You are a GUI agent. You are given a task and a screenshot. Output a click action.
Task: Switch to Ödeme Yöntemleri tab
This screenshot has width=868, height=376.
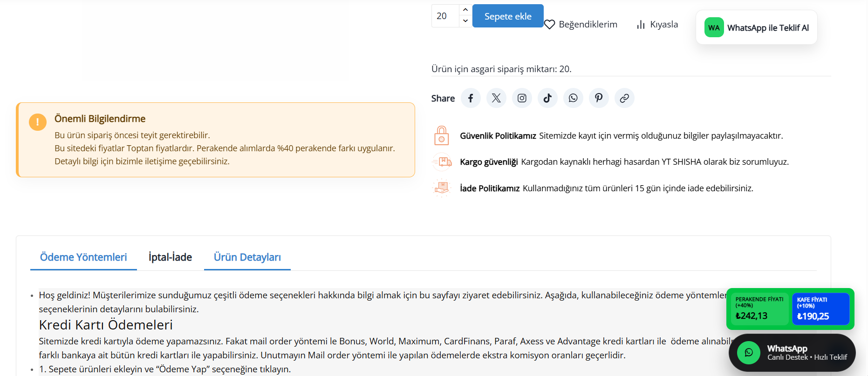tap(83, 257)
